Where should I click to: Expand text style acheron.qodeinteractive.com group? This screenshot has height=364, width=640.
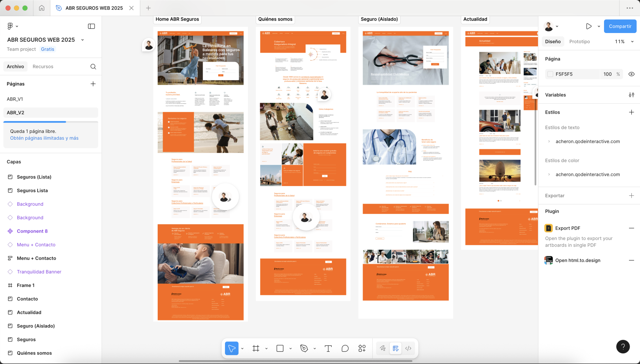[x=549, y=141]
